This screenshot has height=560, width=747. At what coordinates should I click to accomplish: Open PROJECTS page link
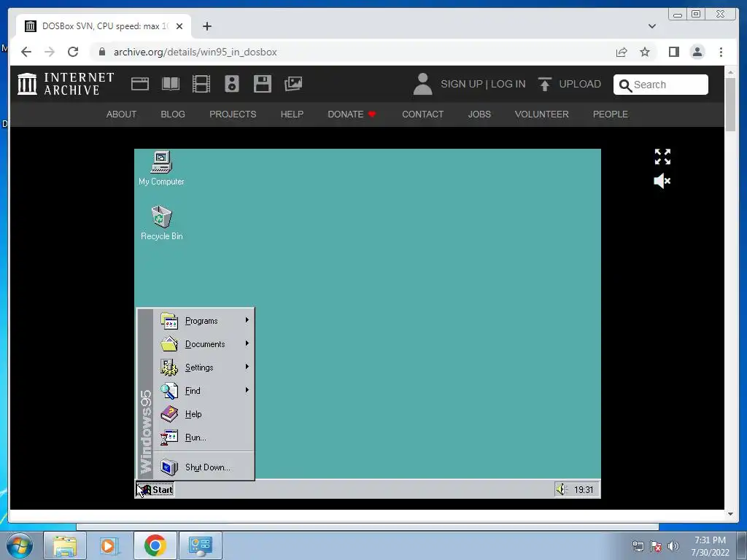pyautogui.click(x=233, y=114)
